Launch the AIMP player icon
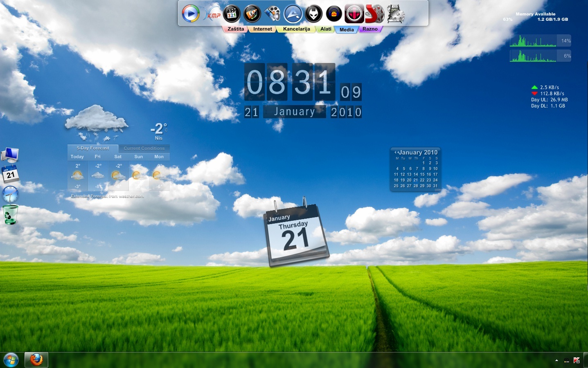The image size is (588, 368). pyautogui.click(x=293, y=14)
